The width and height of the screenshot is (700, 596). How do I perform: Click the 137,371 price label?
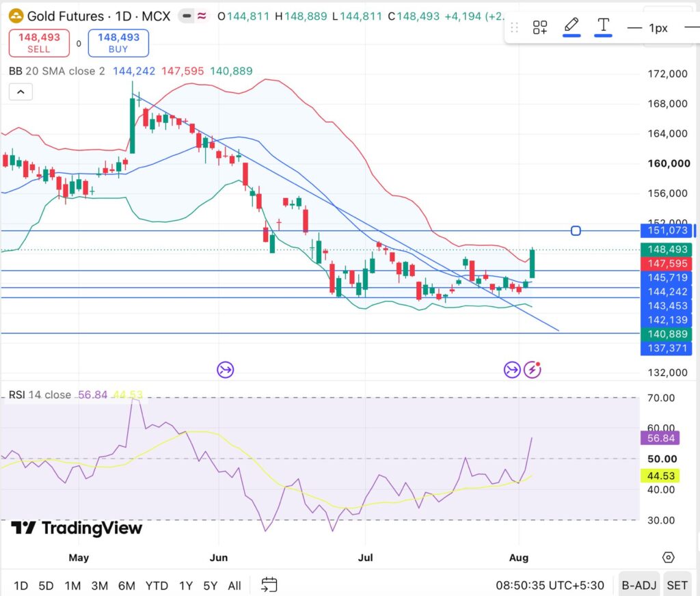(667, 348)
